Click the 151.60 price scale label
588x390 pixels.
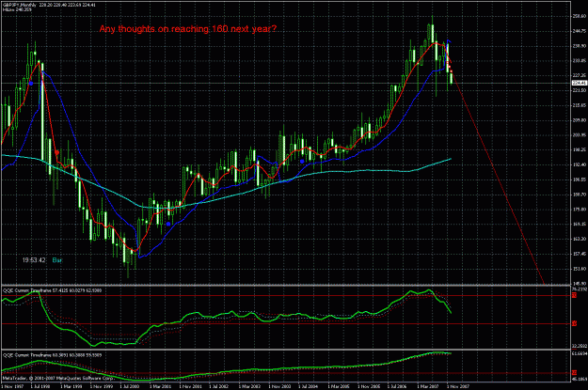click(x=580, y=269)
